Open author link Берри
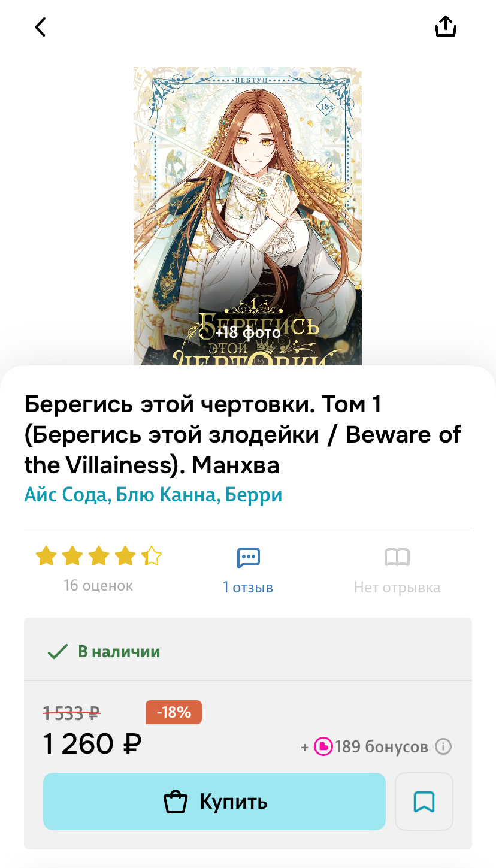Screen dimensions: 496x868 click(x=254, y=495)
